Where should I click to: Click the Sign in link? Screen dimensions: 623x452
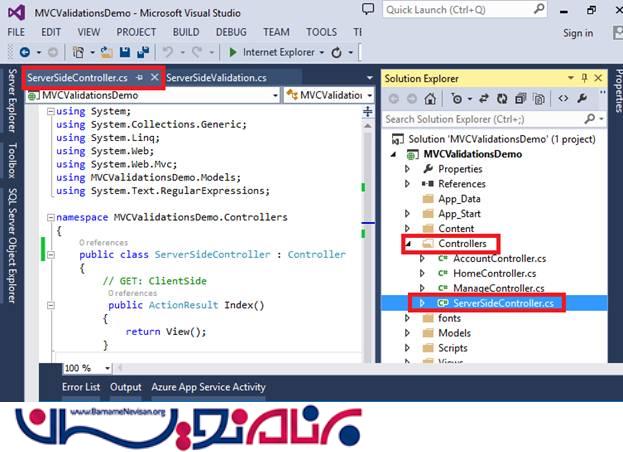coord(577,33)
